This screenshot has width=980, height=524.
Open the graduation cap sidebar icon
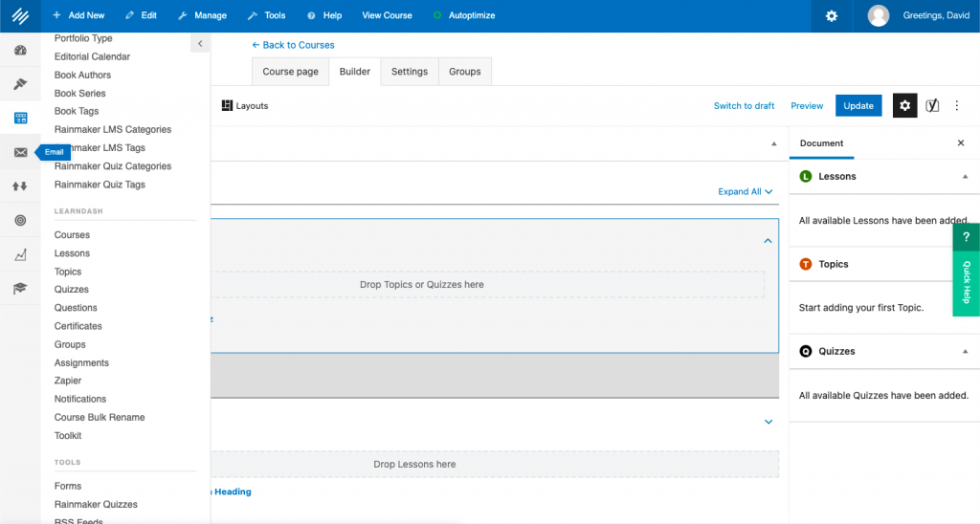click(x=20, y=288)
